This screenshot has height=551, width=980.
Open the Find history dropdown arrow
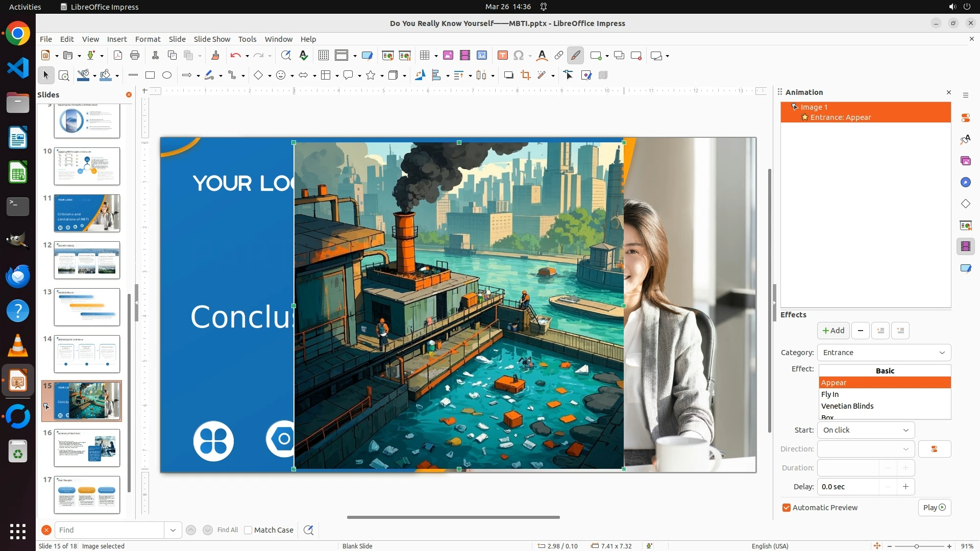point(173,530)
